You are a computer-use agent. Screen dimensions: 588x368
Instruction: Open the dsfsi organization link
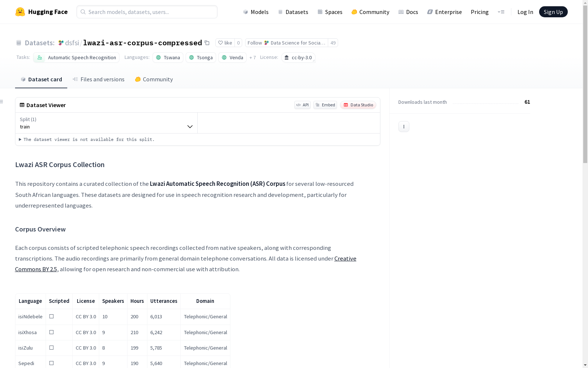[x=72, y=43]
